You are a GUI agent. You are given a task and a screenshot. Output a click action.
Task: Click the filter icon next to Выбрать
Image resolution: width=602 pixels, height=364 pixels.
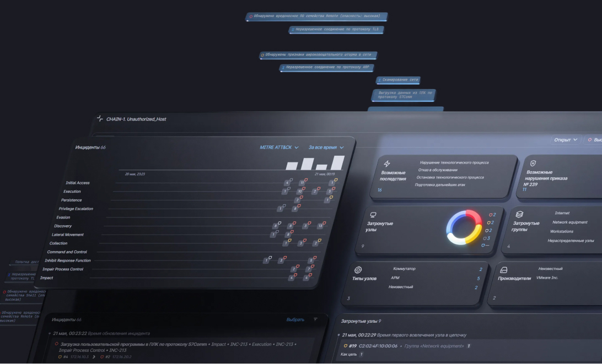click(x=315, y=319)
